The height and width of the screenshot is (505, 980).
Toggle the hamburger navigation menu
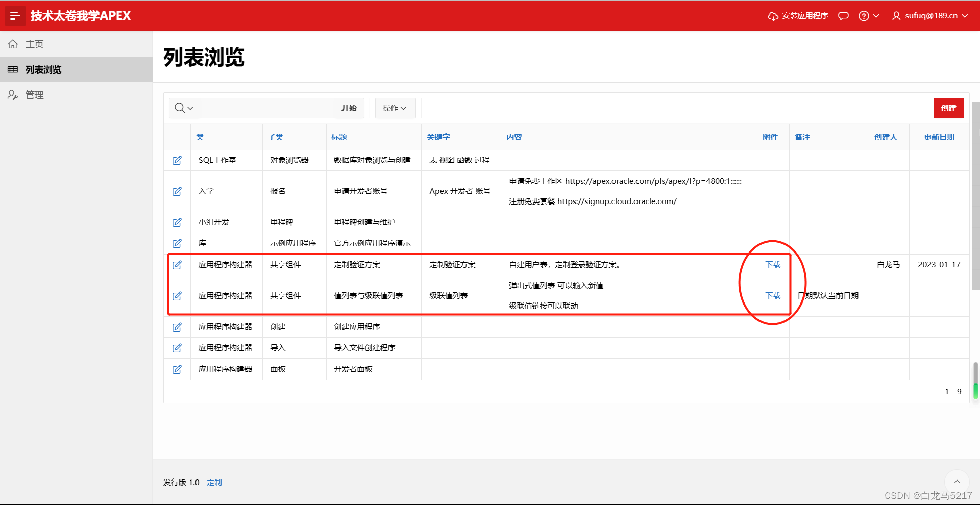15,16
